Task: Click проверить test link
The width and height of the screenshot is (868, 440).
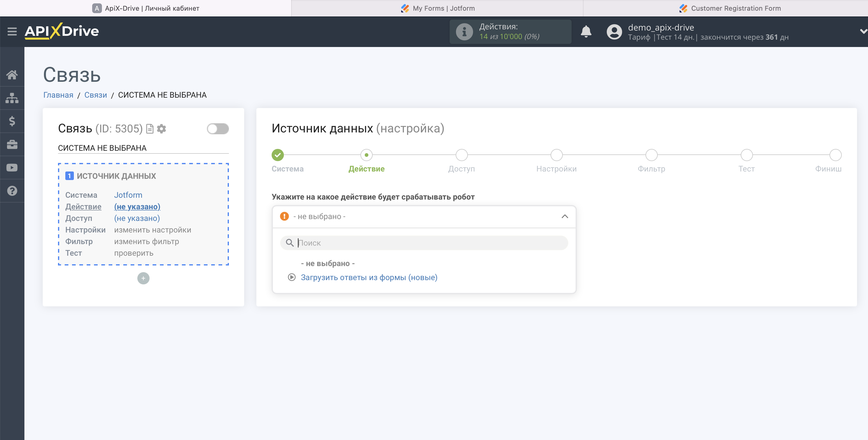Action: [134, 253]
